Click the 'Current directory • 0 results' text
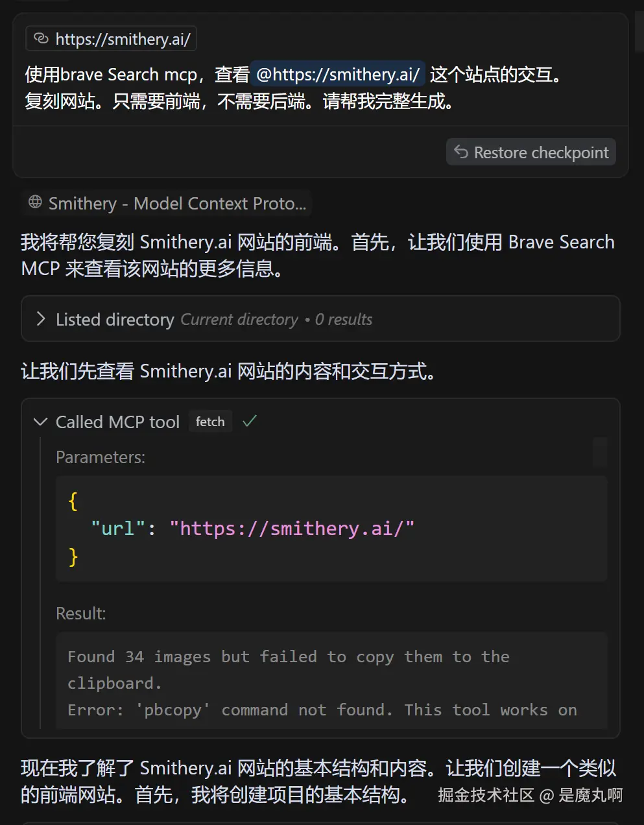 pos(276,320)
